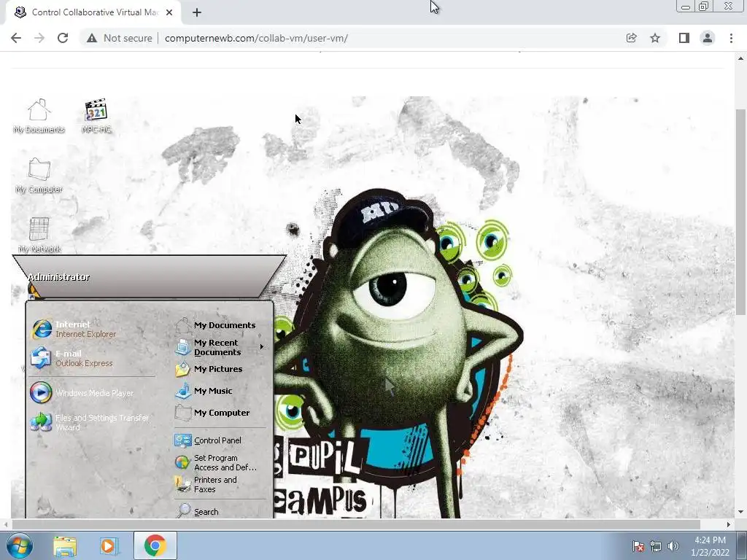Open Chrome profile avatar menu
This screenshot has width=747, height=560.
coord(708,38)
